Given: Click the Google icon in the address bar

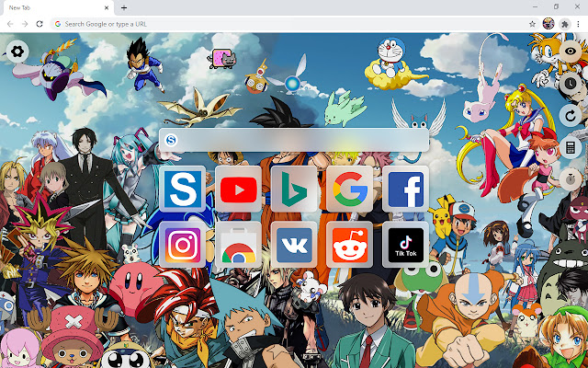Looking at the screenshot, I should click(x=58, y=24).
